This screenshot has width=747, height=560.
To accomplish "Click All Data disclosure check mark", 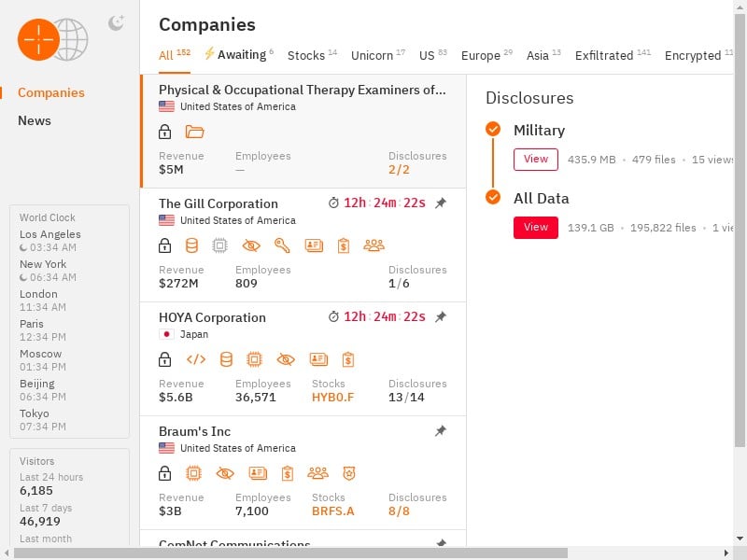I will [x=493, y=197].
